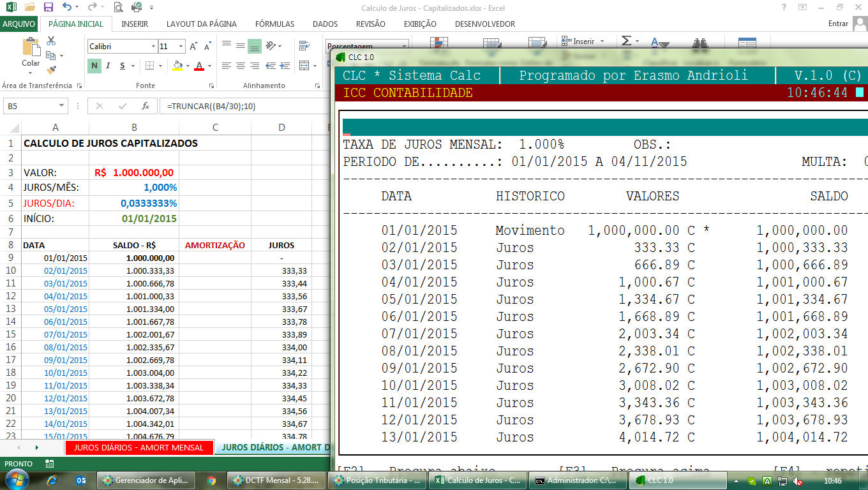Toggle Bold (N) formatting
The image size is (868, 490).
pyautogui.click(x=94, y=66)
